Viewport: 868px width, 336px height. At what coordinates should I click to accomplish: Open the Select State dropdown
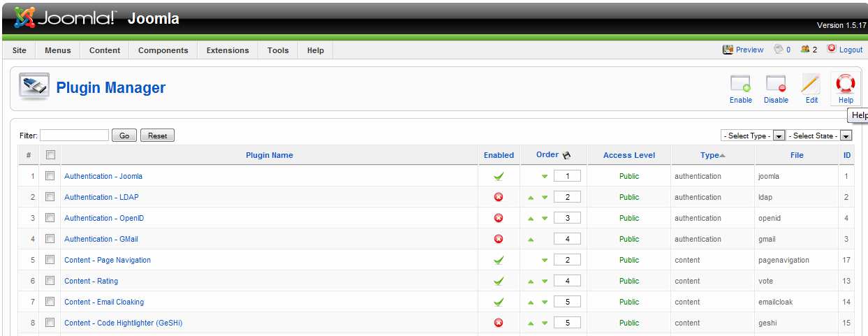[819, 136]
